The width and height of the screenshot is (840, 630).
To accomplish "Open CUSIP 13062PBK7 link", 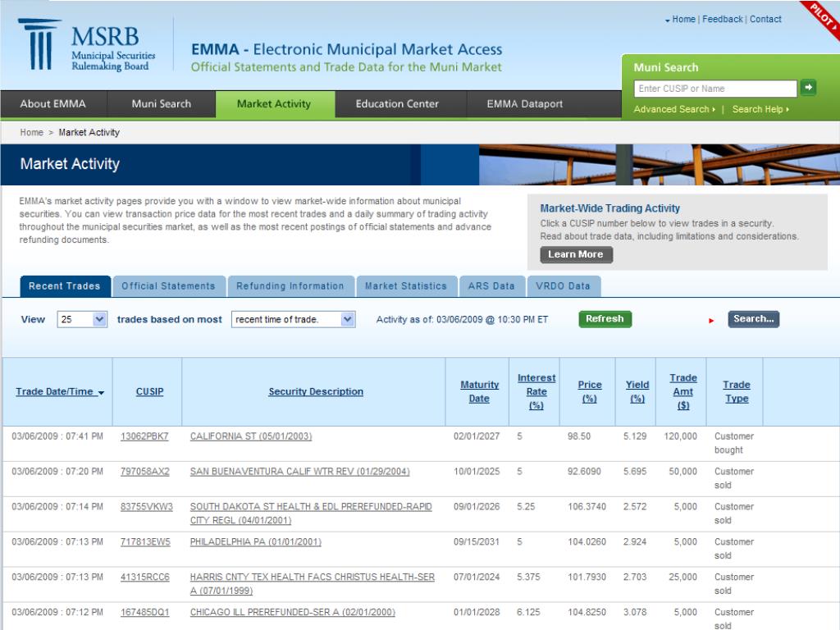I will [144, 436].
